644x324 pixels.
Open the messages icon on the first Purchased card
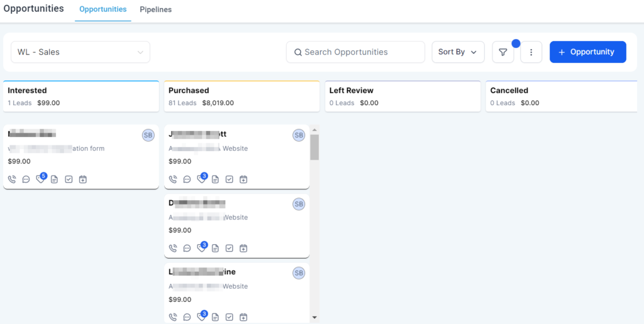(x=187, y=179)
